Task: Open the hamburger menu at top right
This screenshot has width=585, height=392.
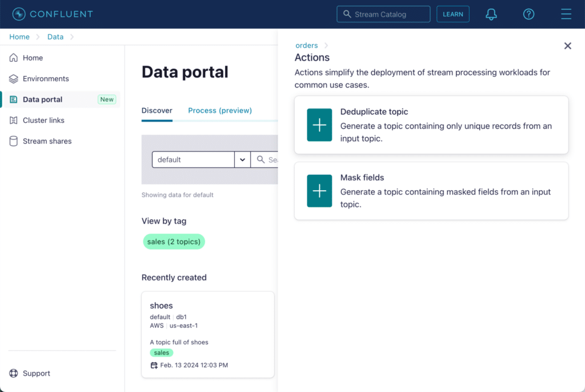Action: click(566, 14)
